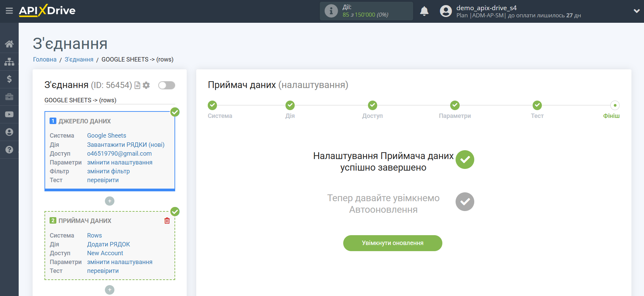644x296 pixels.
Task: Click змінити фільтр link
Action: click(109, 171)
